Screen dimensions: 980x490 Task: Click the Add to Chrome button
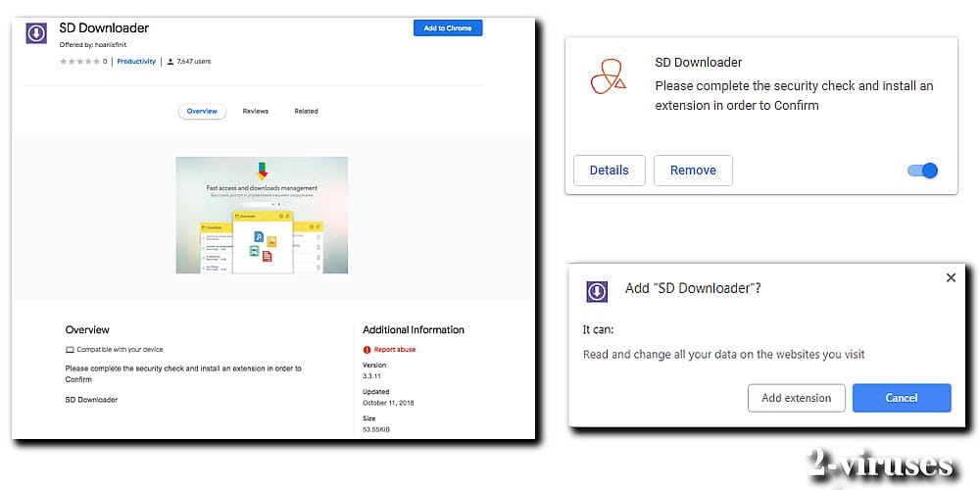pos(448,28)
